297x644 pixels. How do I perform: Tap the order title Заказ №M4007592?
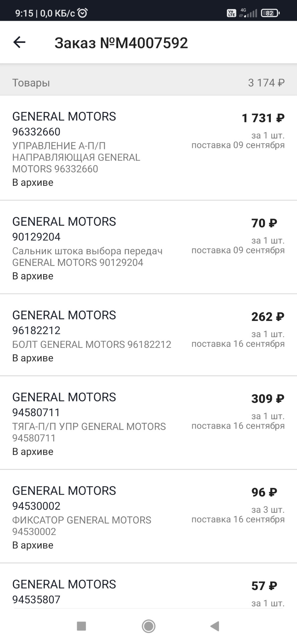[121, 43]
